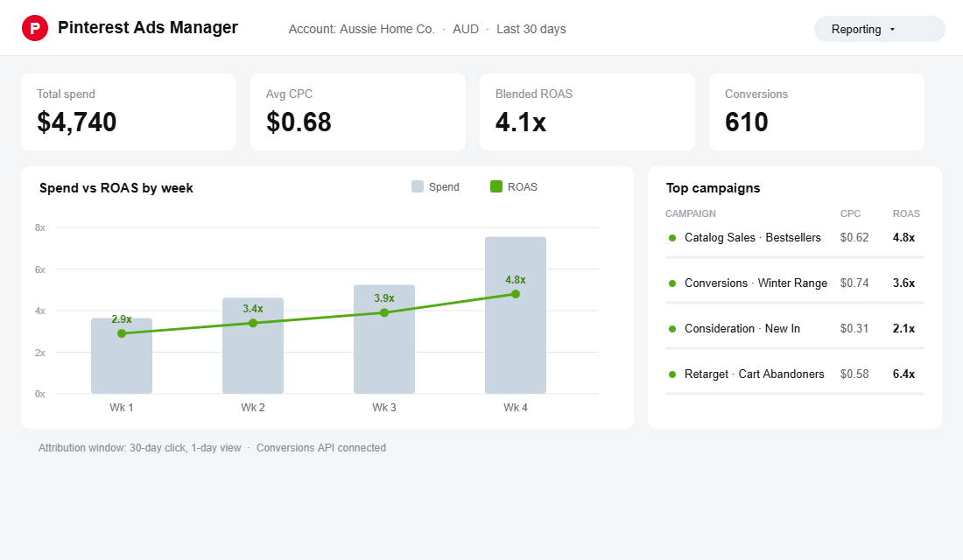Click the ROAS legend label
963x560 pixels.
click(523, 187)
